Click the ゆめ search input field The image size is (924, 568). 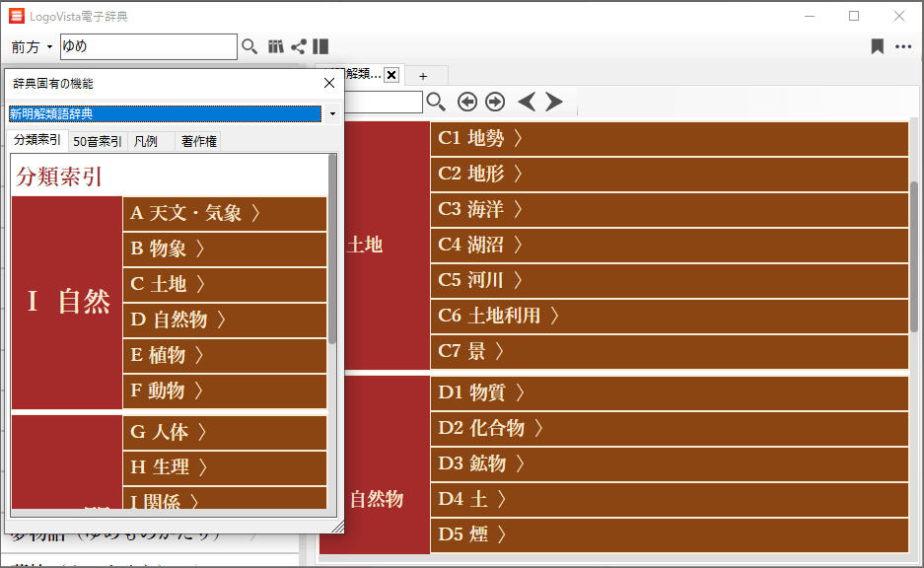pyautogui.click(x=148, y=46)
